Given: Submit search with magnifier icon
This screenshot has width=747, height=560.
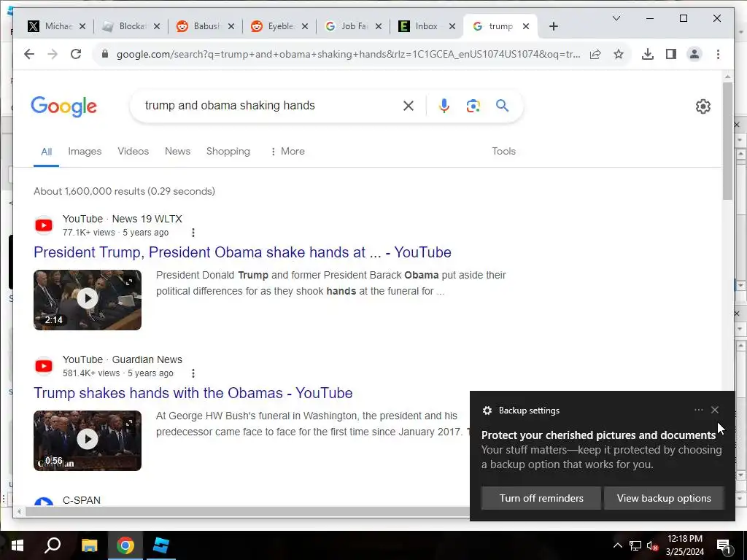Looking at the screenshot, I should coord(502,105).
